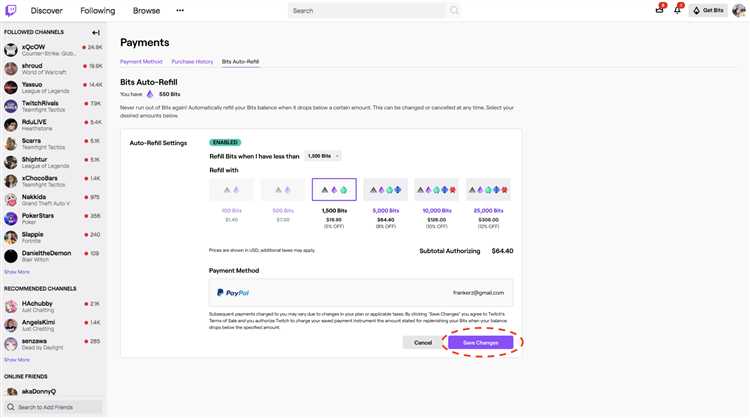
Task: Open the notifications bell
Action: tap(678, 10)
